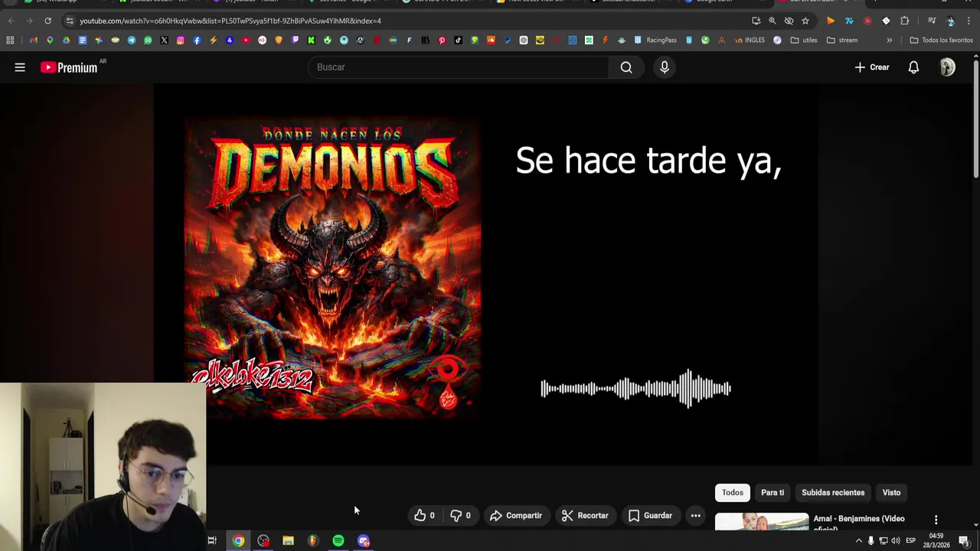Dislike the video with thumbs down
Image resolution: width=980 pixels, height=551 pixels.
[460, 516]
